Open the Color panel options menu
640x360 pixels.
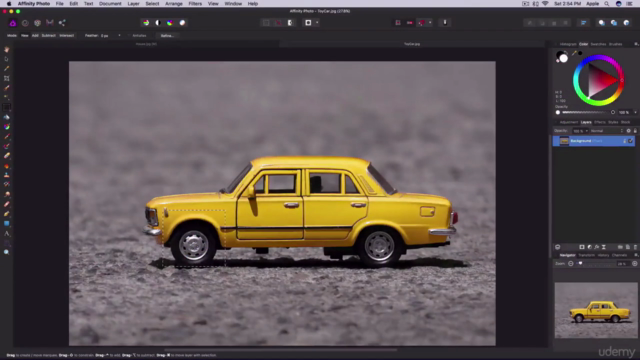pyautogui.click(x=636, y=44)
